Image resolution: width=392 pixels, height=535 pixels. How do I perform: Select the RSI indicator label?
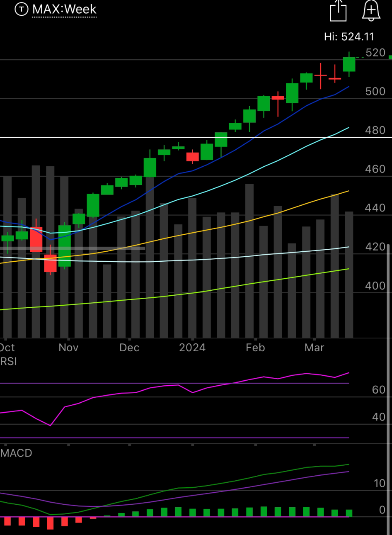[x=8, y=361]
